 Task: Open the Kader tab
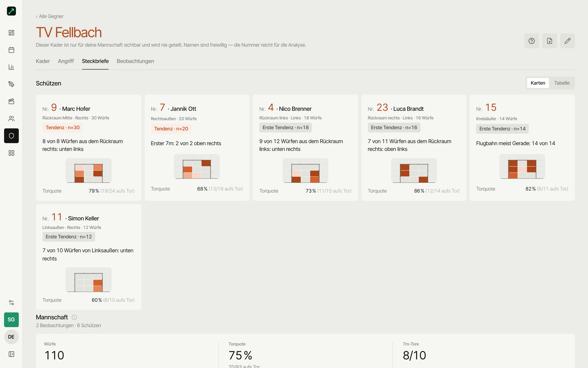(x=43, y=61)
